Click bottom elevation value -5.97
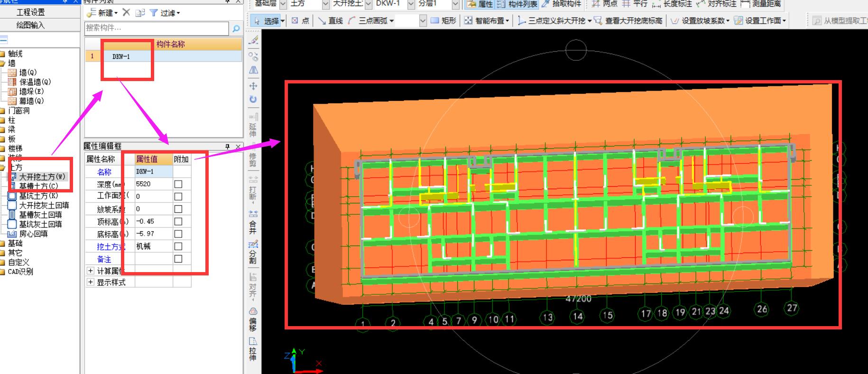868x374 pixels. coord(154,234)
